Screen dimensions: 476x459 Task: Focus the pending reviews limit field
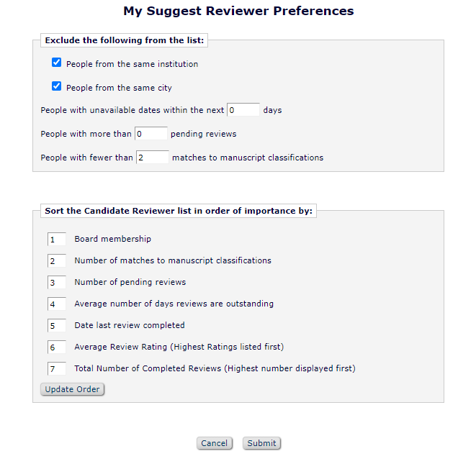pyautogui.click(x=151, y=134)
